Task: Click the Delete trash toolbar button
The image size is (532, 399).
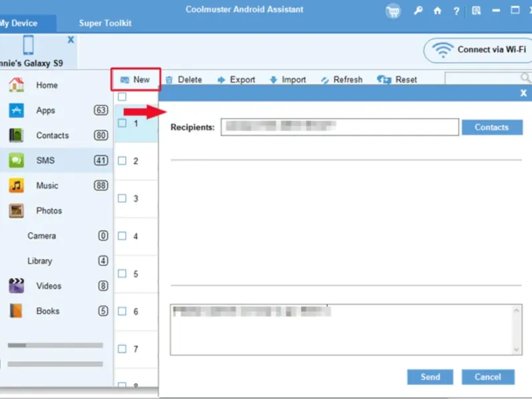Action: coord(184,80)
